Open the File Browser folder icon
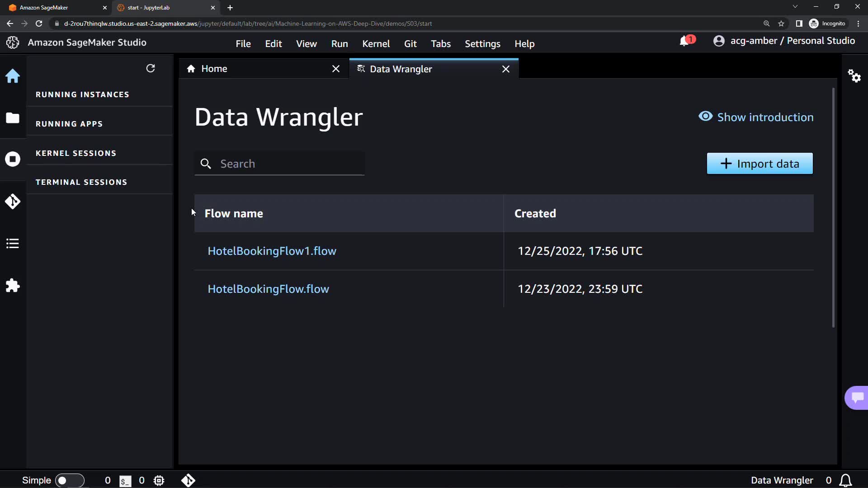Image resolution: width=868 pixels, height=488 pixels. point(13,118)
